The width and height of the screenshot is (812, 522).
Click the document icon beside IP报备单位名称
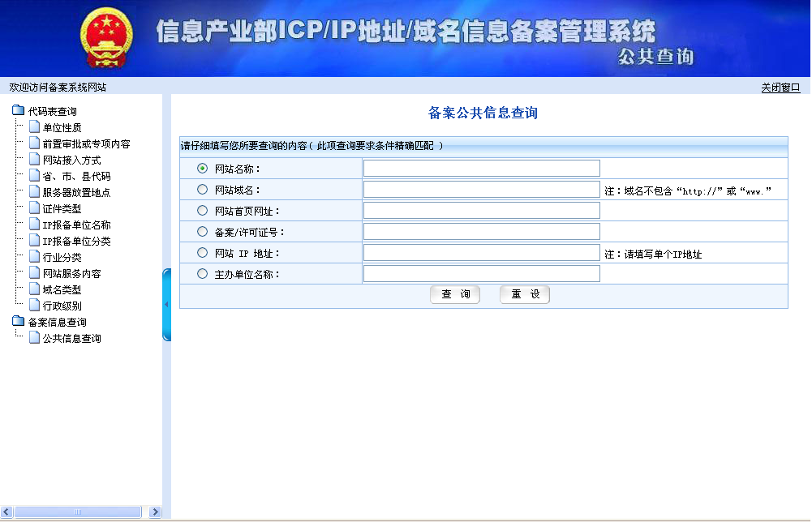(35, 224)
